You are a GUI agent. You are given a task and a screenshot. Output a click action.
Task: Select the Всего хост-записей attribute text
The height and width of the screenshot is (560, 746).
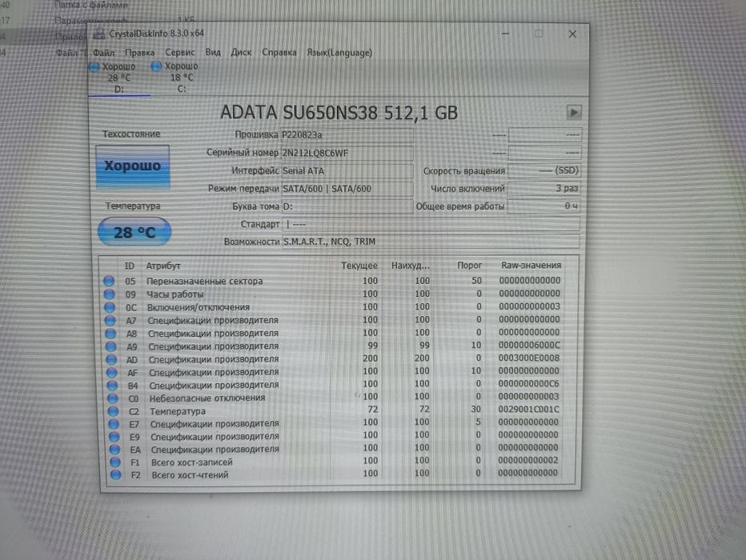click(192, 462)
